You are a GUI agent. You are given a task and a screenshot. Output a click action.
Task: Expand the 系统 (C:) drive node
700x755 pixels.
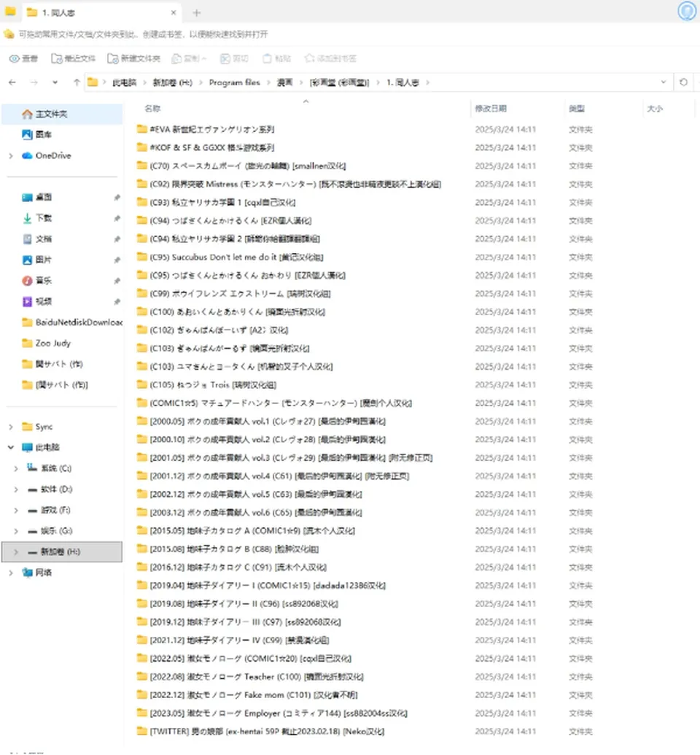16,468
